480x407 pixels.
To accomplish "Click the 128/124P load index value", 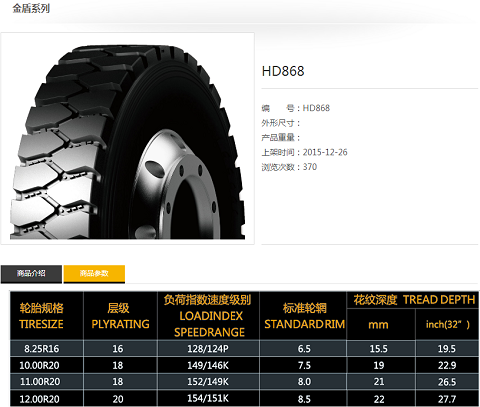I will pos(208,349).
